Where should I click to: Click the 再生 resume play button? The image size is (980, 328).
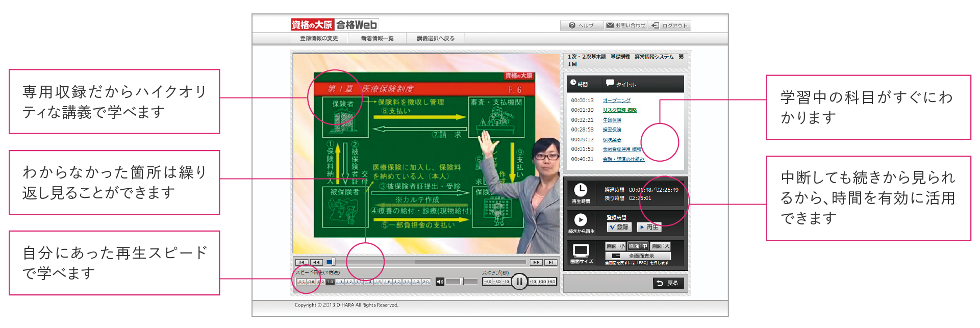point(649,227)
